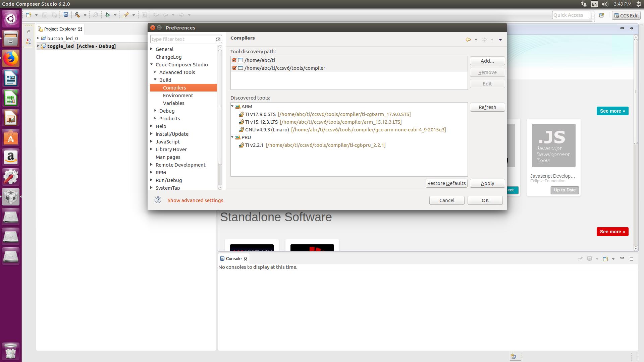Viewport: 644px width, 362px height.
Task: Click the Help question mark icon
Action: (158, 200)
